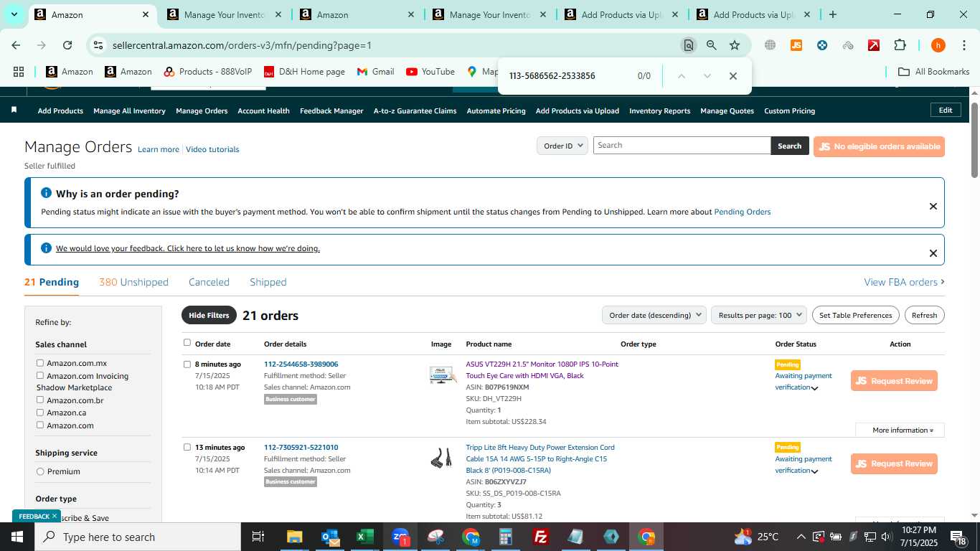This screenshot has height=551, width=980.
Task: Click the find-in-page icon in address bar
Action: point(689,45)
